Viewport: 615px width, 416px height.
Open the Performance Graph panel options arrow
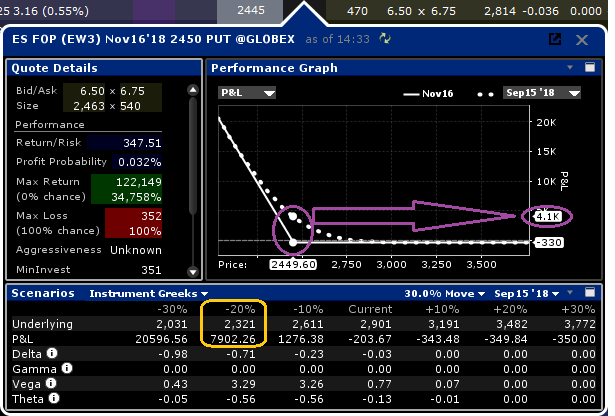[x=570, y=67]
